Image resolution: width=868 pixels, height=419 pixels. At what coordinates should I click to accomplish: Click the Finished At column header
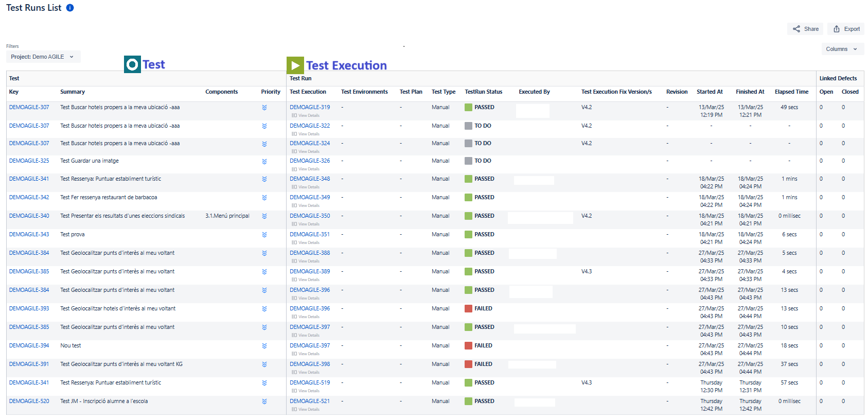750,92
